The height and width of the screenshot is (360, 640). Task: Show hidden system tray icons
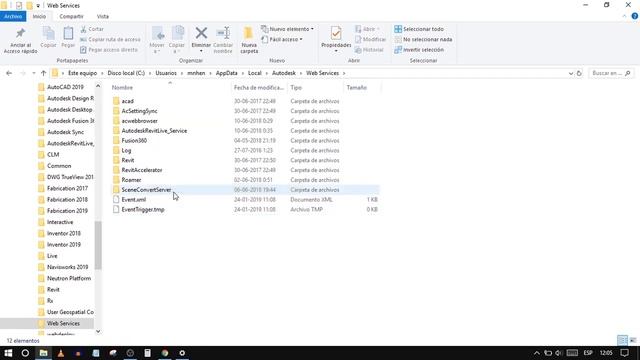pyautogui.click(x=537, y=353)
